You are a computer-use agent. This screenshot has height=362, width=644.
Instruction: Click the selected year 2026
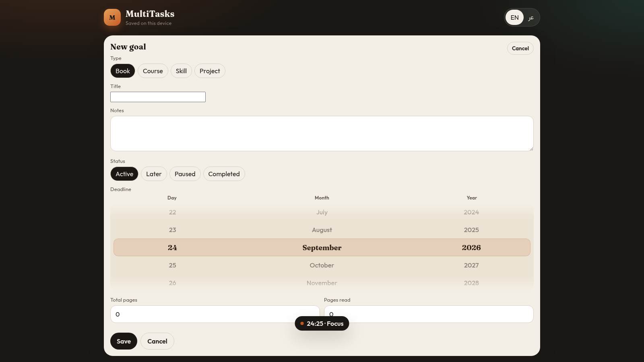tap(471, 248)
